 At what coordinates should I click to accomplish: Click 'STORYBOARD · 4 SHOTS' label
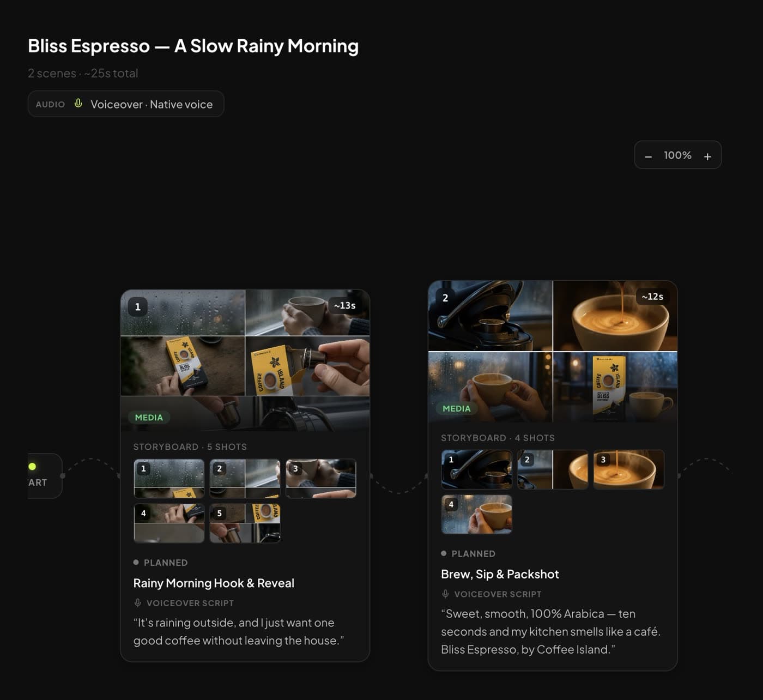pyautogui.click(x=498, y=438)
